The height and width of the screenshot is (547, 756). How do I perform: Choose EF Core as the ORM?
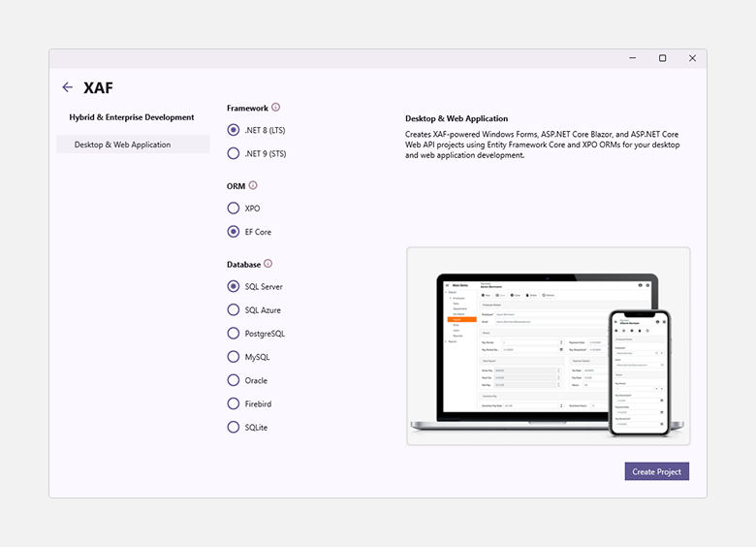[x=233, y=232]
